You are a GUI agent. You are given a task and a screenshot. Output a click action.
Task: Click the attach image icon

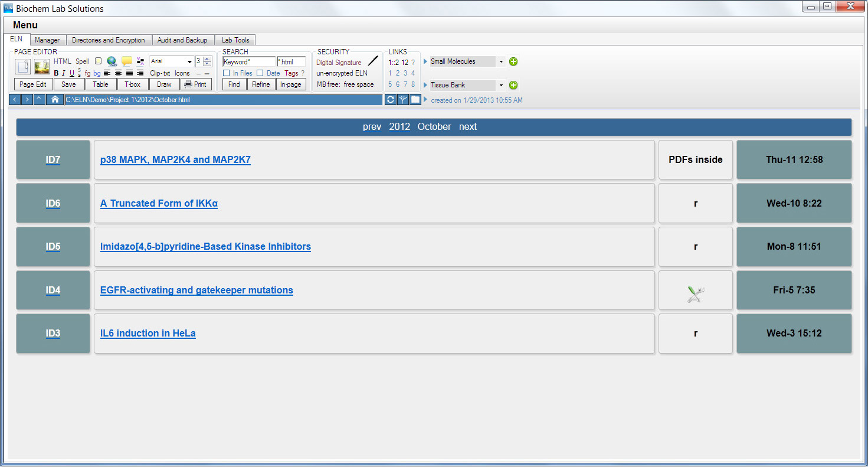[42, 67]
